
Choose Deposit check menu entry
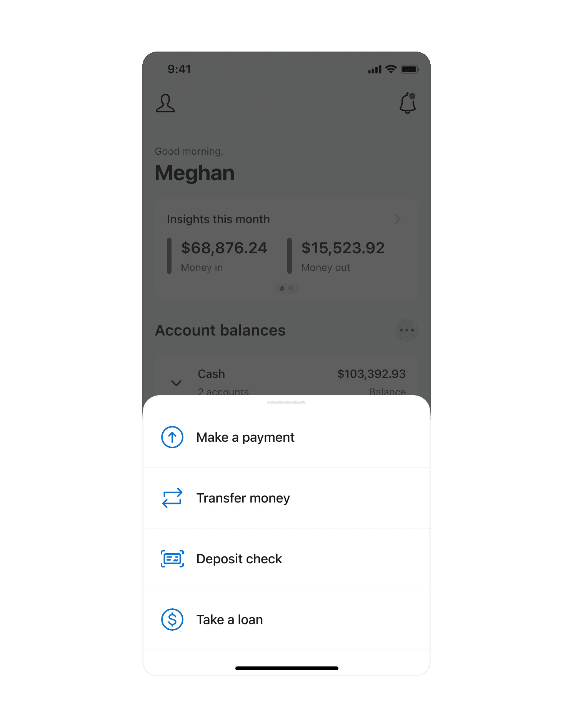click(x=286, y=559)
